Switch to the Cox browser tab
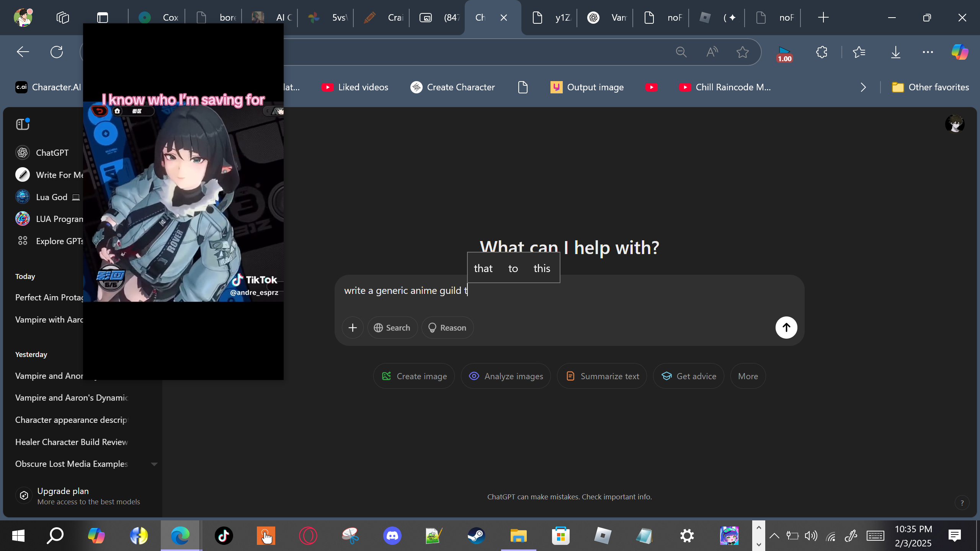 point(156,18)
